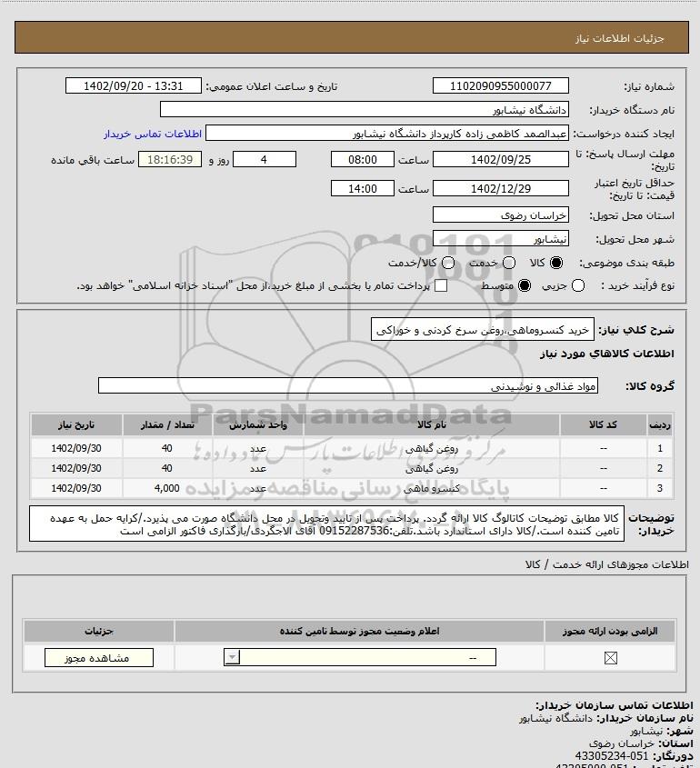Click the need number field 1102090955000077
The image size is (700, 768).
point(501,85)
